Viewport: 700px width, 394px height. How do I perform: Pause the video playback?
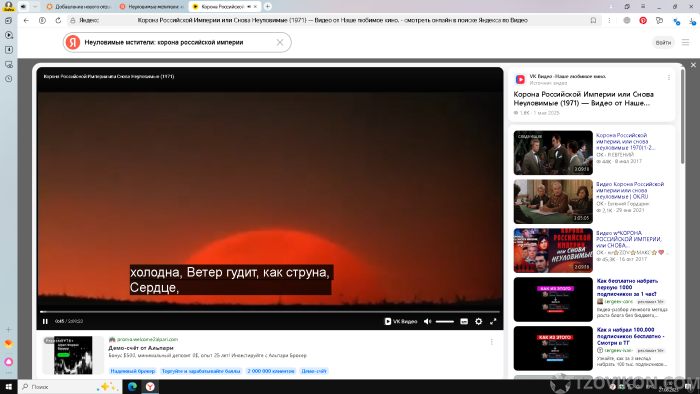point(45,321)
